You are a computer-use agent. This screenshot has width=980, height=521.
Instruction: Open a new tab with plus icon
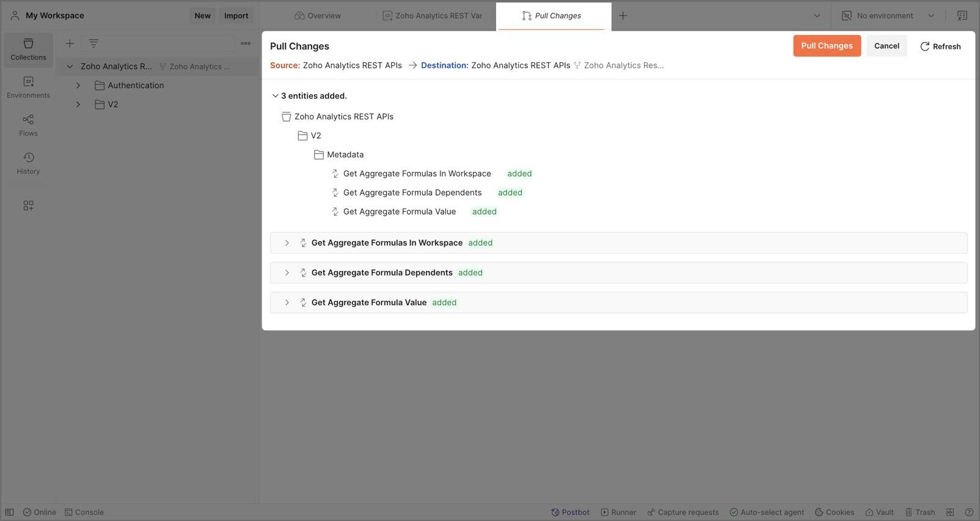tap(623, 16)
